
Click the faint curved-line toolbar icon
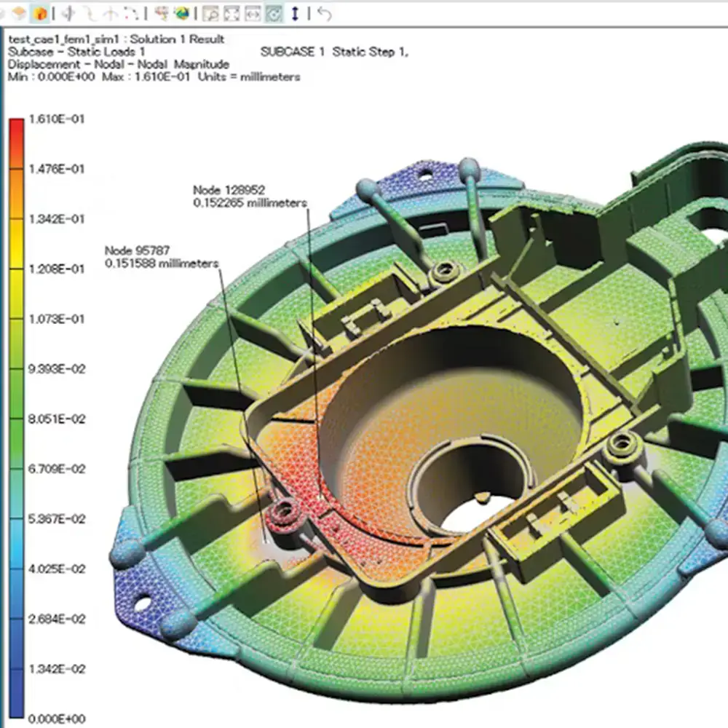pos(91,14)
